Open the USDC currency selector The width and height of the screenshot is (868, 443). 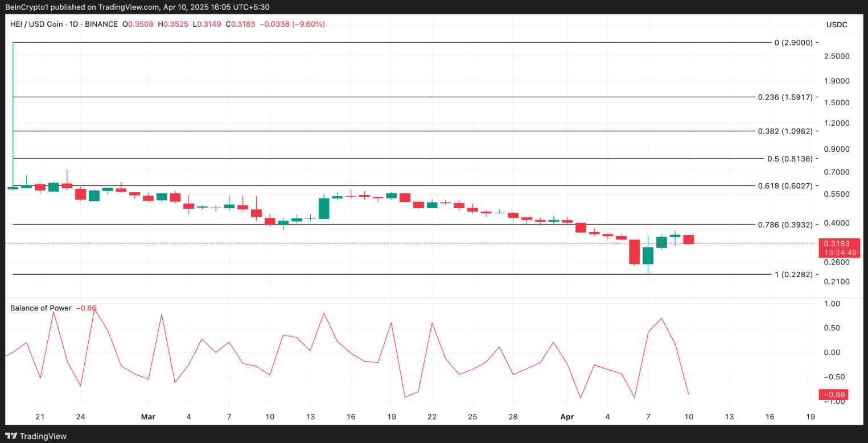click(x=836, y=24)
